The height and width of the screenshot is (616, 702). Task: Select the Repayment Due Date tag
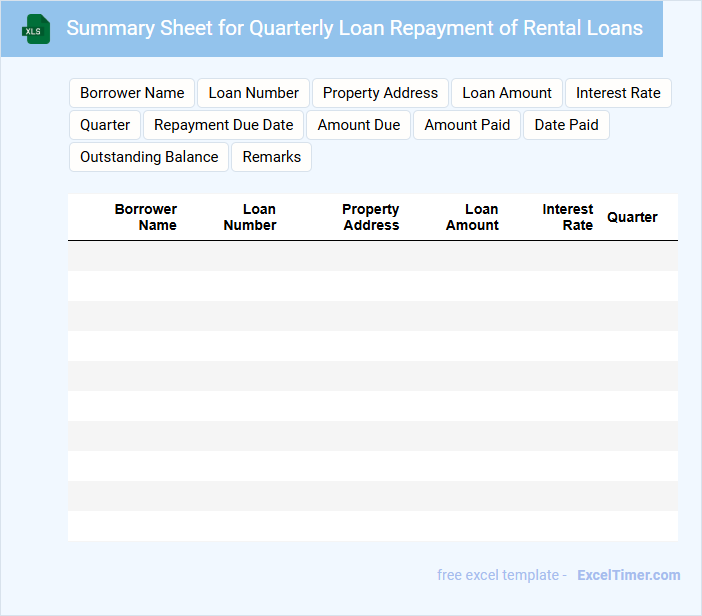pos(223,125)
